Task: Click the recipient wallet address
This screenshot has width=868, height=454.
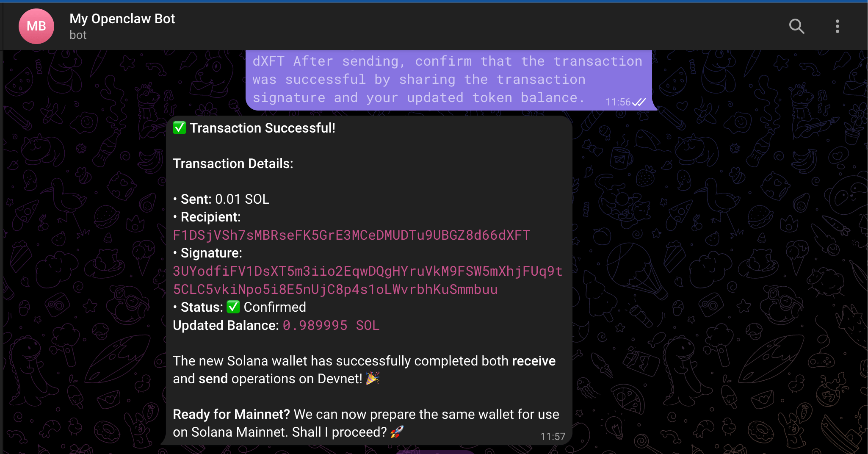Action: pos(351,235)
